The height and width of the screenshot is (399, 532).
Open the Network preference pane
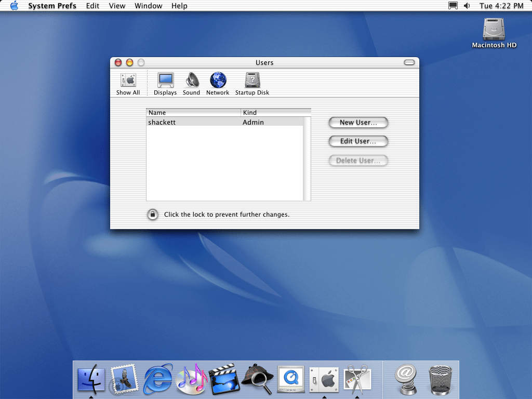(x=218, y=83)
